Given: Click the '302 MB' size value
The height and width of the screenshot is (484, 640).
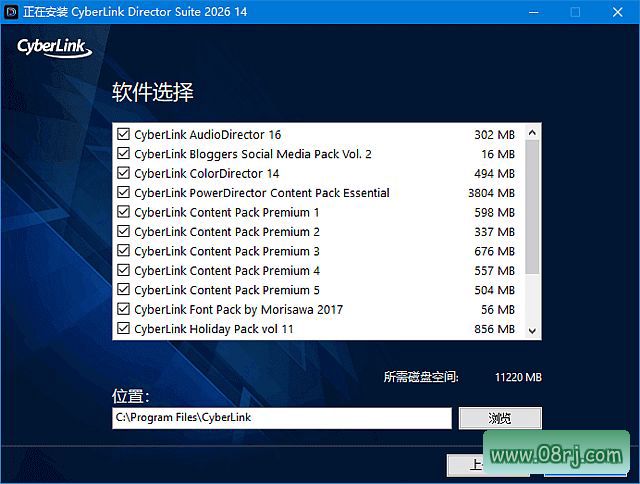Looking at the screenshot, I should (x=494, y=135).
